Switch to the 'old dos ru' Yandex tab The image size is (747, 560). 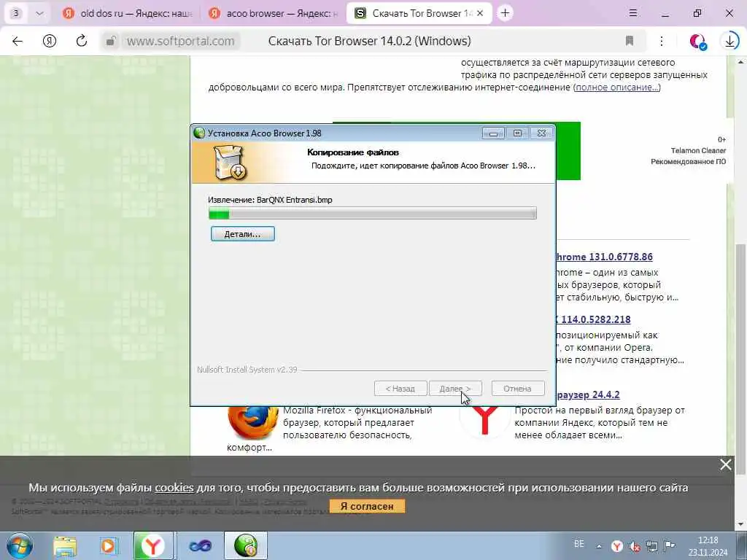[x=127, y=13]
